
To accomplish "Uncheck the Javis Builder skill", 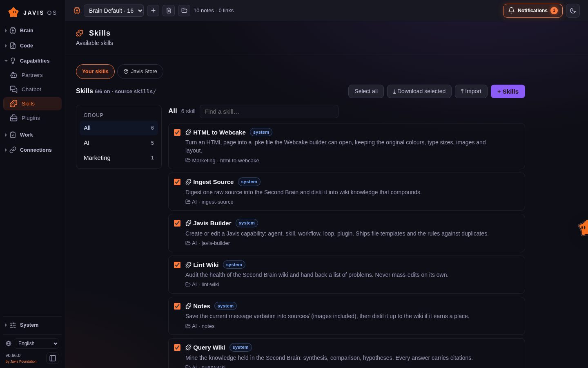I will coord(177,223).
